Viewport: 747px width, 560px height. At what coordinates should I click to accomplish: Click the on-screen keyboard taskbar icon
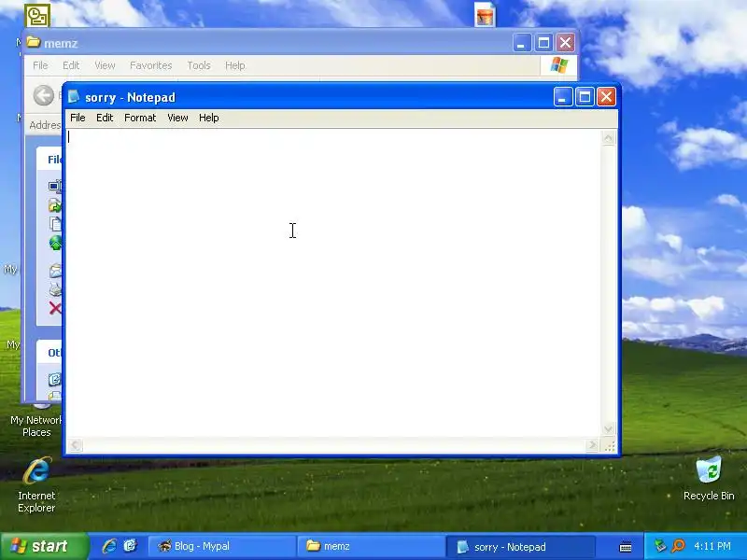626,547
